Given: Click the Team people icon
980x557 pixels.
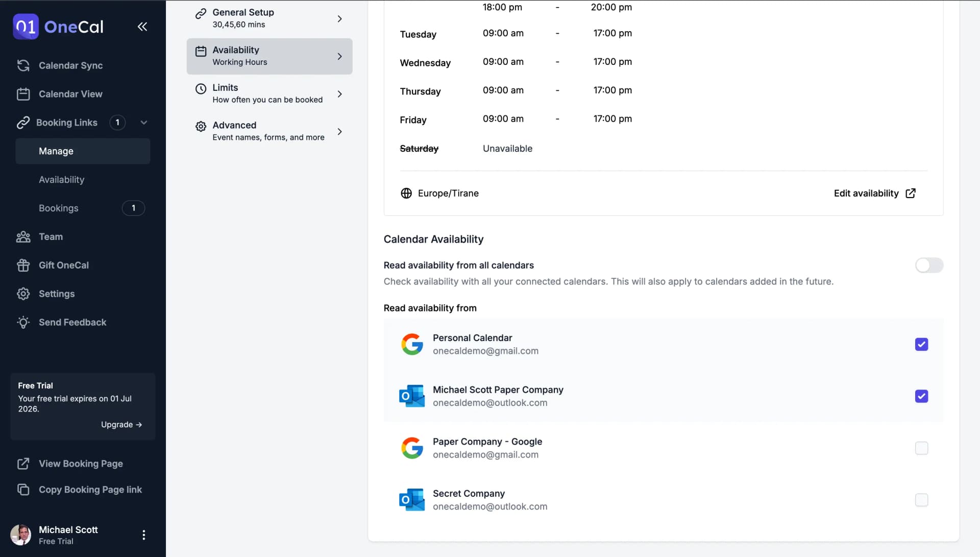Looking at the screenshot, I should click(x=23, y=237).
